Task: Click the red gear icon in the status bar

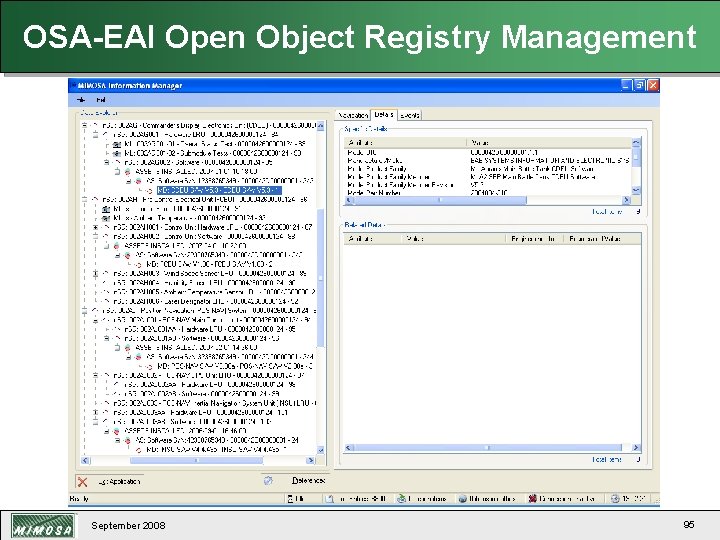Action: (533, 498)
